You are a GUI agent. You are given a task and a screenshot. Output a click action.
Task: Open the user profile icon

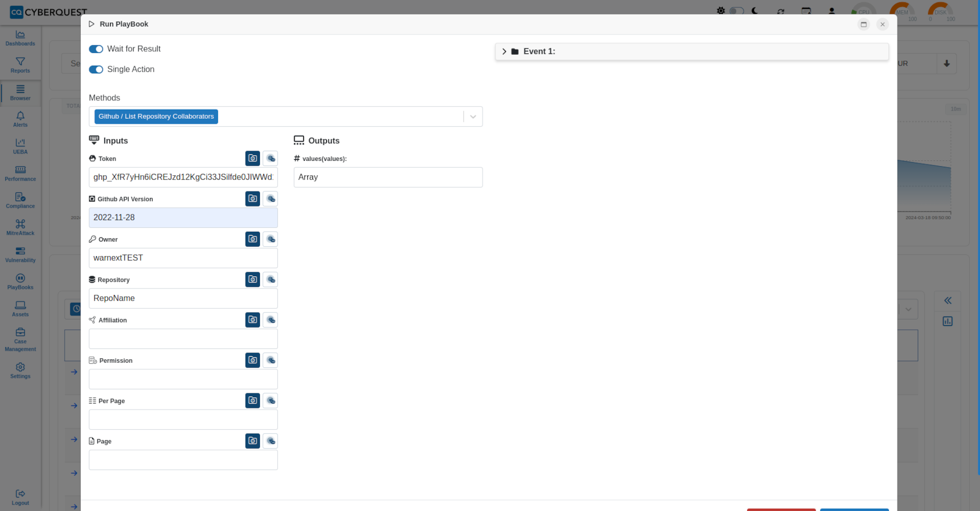click(x=831, y=11)
